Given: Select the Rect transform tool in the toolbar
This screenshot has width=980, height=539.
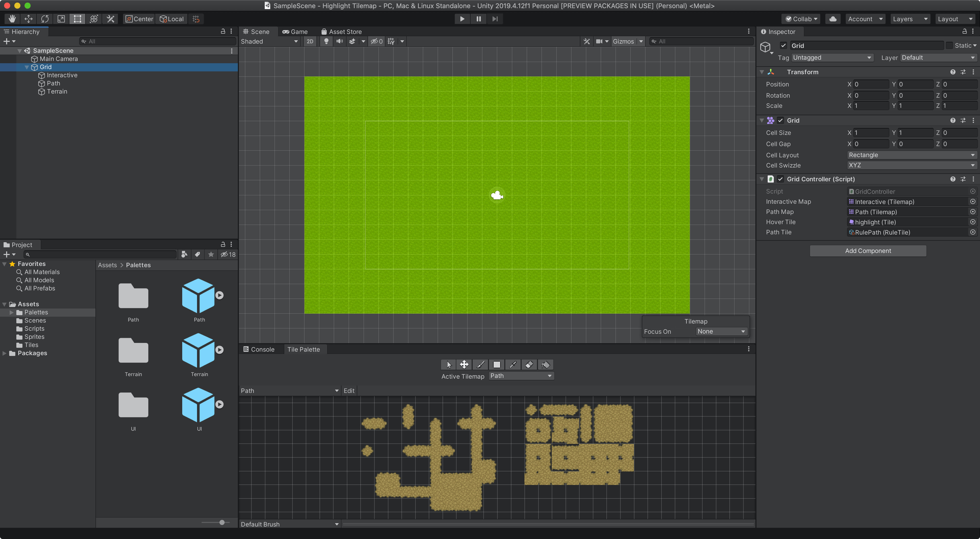Looking at the screenshot, I should 77,19.
